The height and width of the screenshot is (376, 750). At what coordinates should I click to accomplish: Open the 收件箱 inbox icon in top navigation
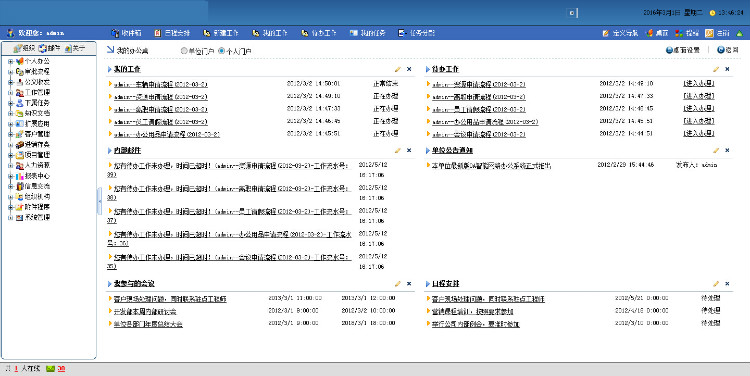tap(115, 33)
